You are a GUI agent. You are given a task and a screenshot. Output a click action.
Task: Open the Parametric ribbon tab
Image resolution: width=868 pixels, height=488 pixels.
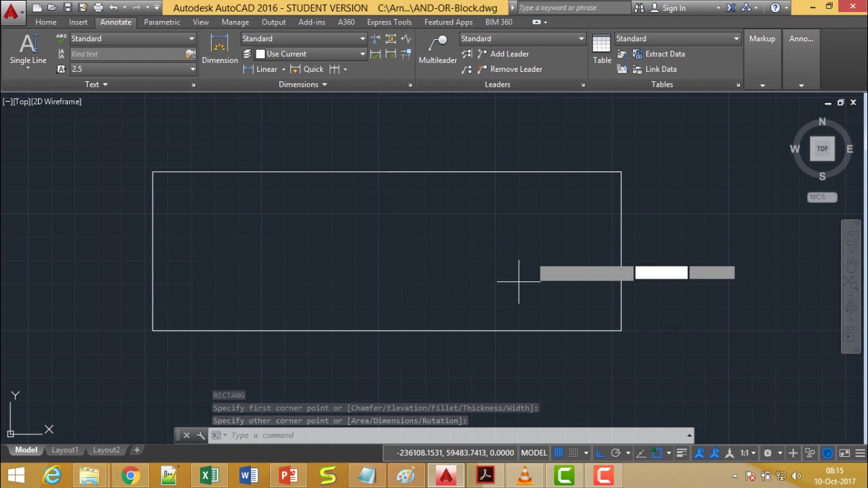tap(162, 22)
